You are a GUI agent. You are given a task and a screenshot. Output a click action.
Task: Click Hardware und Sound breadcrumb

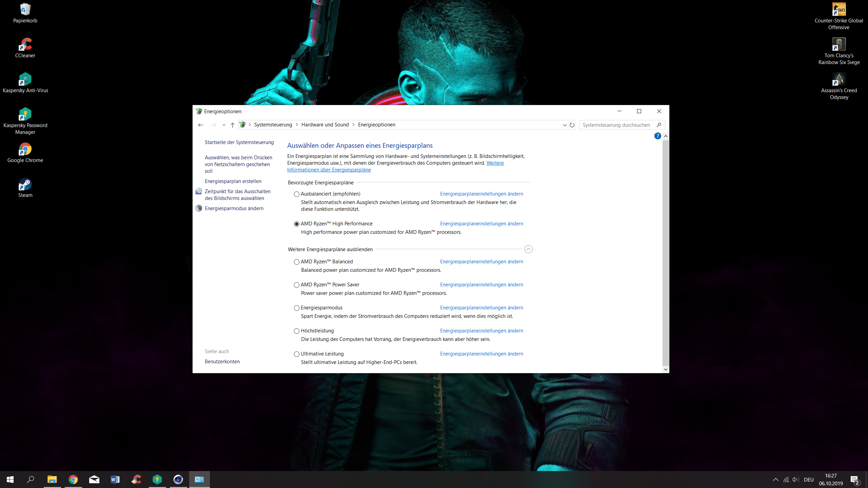(x=325, y=125)
